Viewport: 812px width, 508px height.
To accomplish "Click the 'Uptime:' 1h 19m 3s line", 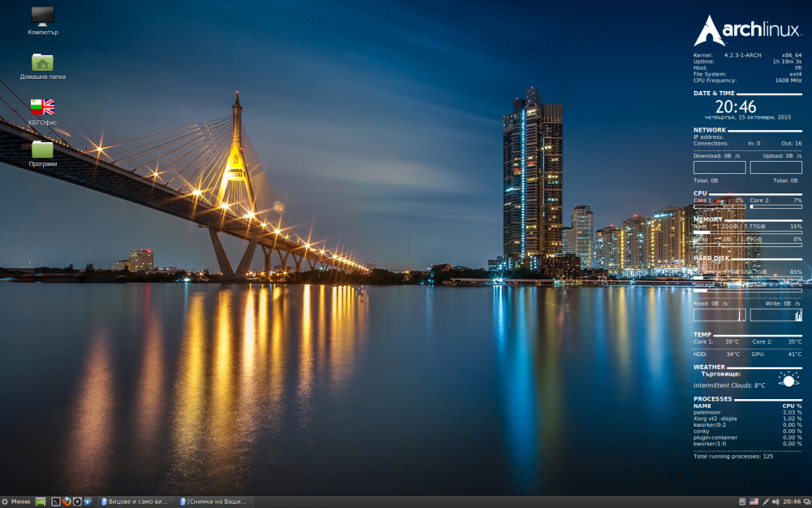I will [747, 61].
